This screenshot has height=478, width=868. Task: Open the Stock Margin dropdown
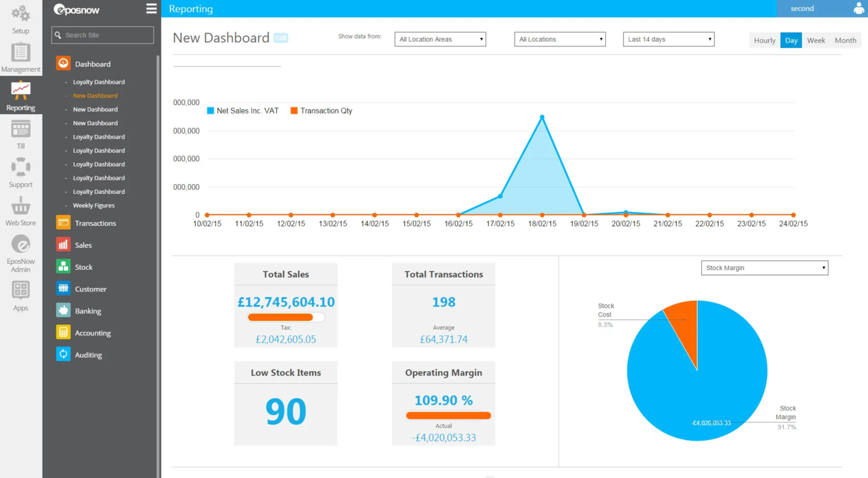coord(764,268)
